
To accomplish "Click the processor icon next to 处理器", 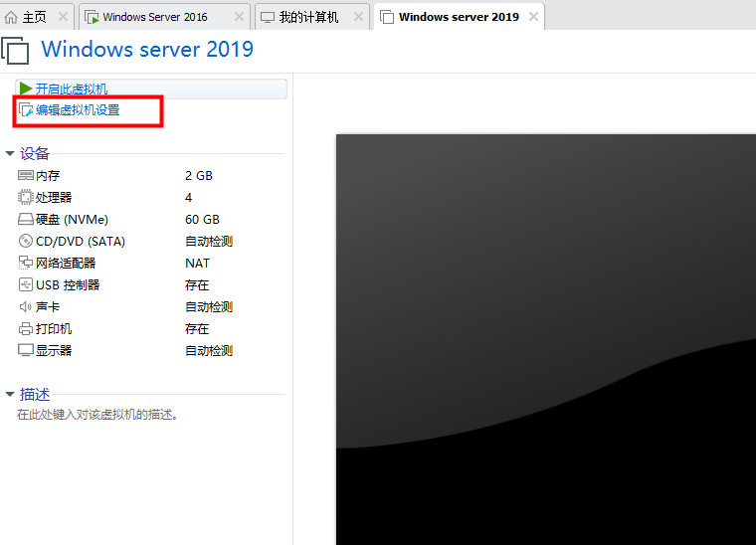I will [26, 197].
